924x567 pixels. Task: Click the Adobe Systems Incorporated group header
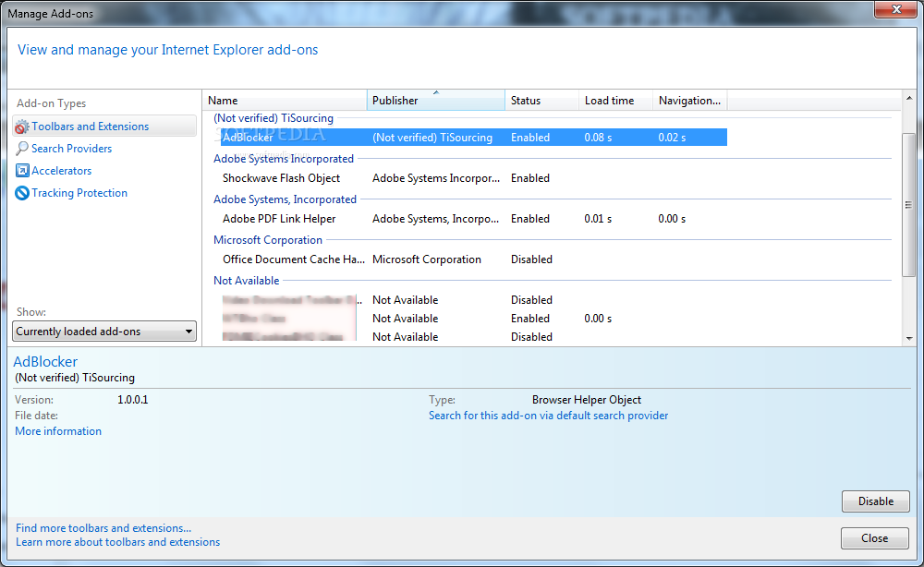[x=284, y=159]
